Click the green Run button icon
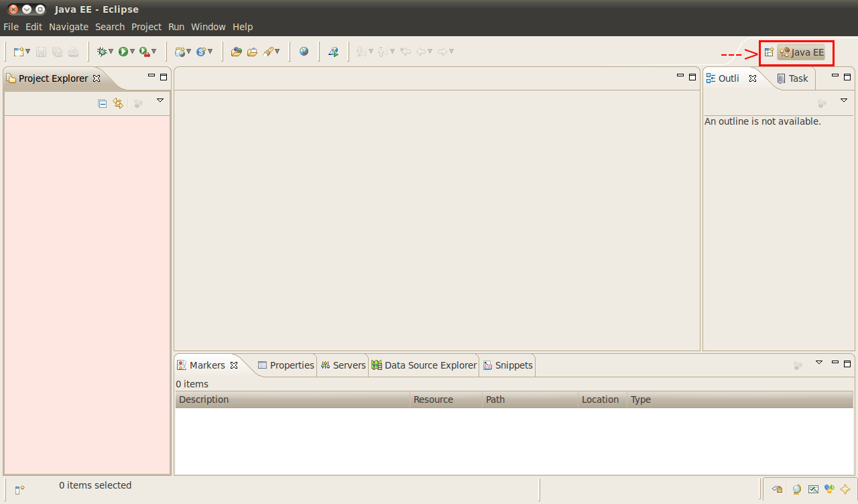 tap(123, 52)
